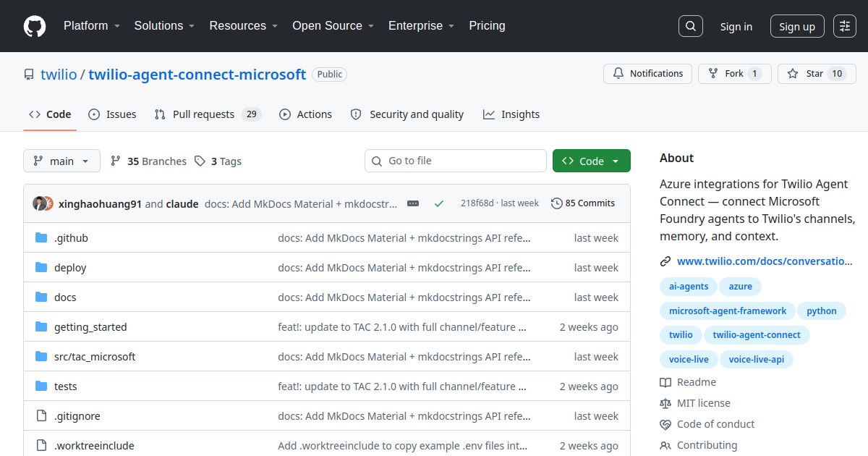Select the ai-agents topic tag
This screenshot has width=868, height=456.
(x=689, y=287)
